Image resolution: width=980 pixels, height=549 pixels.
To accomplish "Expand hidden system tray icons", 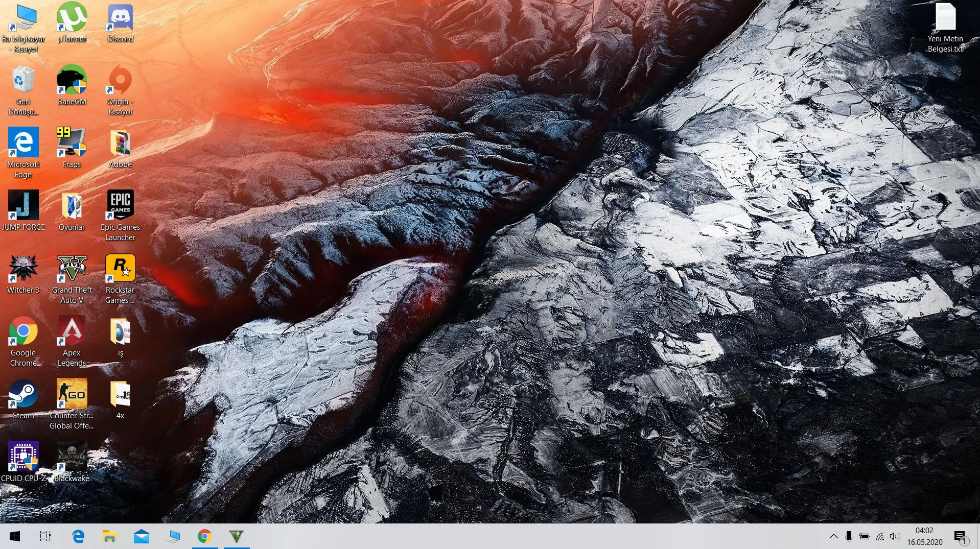I will click(833, 536).
